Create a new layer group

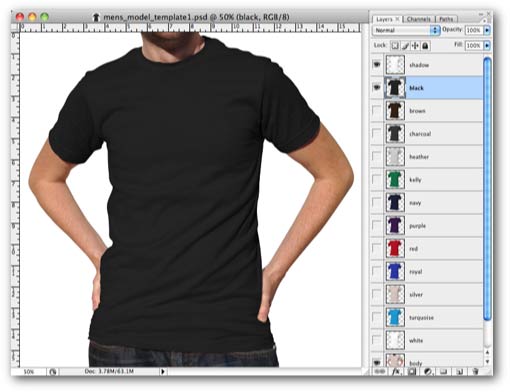click(x=443, y=371)
